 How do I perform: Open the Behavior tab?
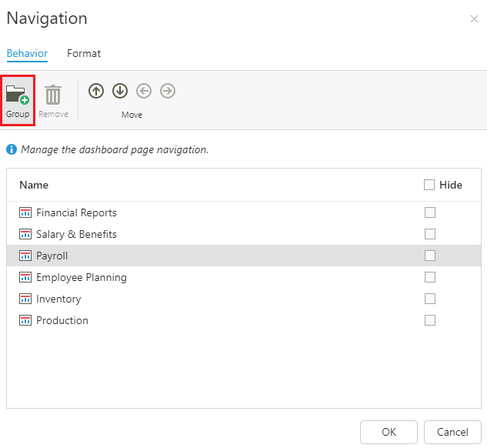click(27, 53)
